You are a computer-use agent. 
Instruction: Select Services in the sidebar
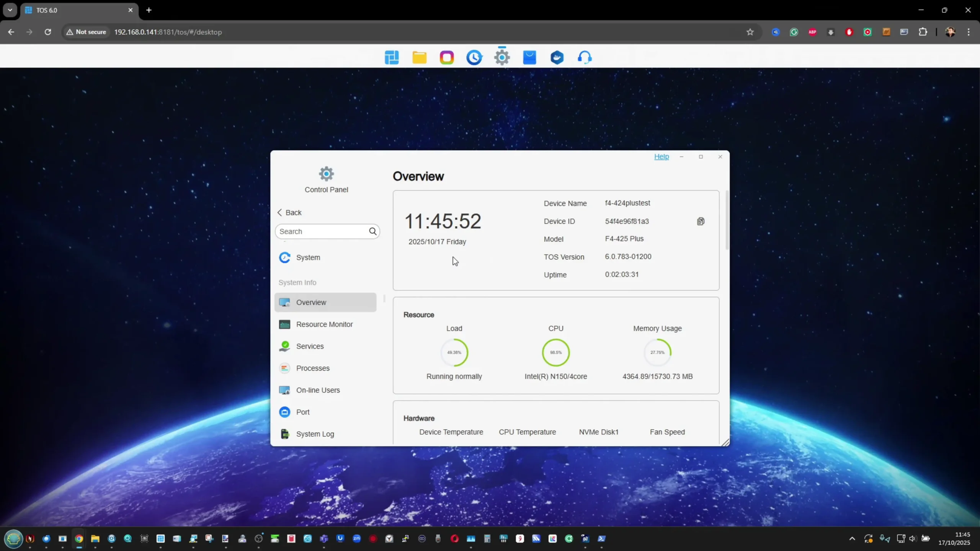tap(310, 346)
